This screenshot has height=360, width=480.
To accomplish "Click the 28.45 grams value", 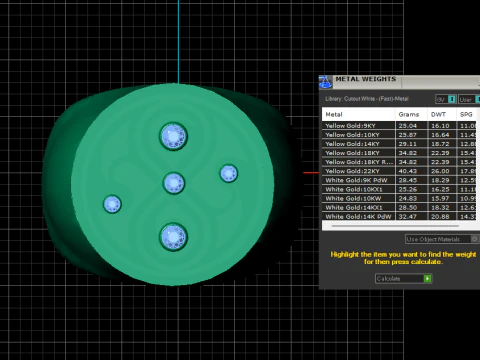I will [408, 180].
